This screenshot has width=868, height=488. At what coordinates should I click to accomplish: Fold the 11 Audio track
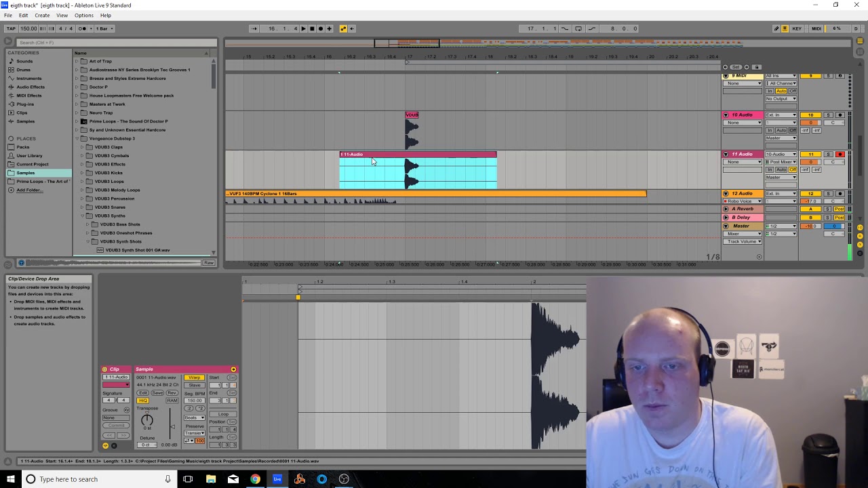click(726, 155)
